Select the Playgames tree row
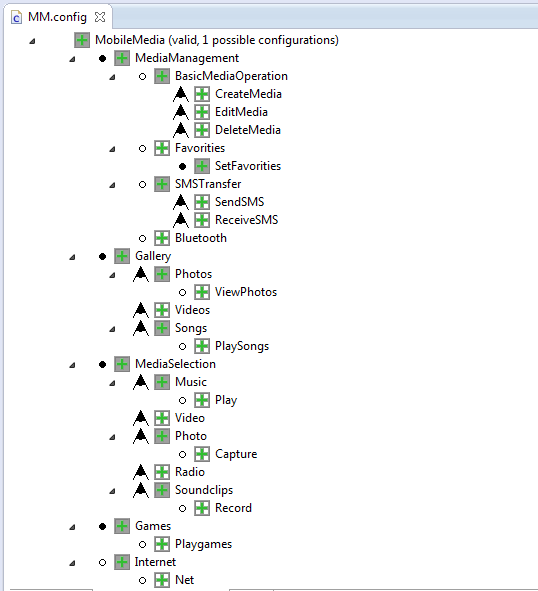538x591 pixels. coord(203,544)
